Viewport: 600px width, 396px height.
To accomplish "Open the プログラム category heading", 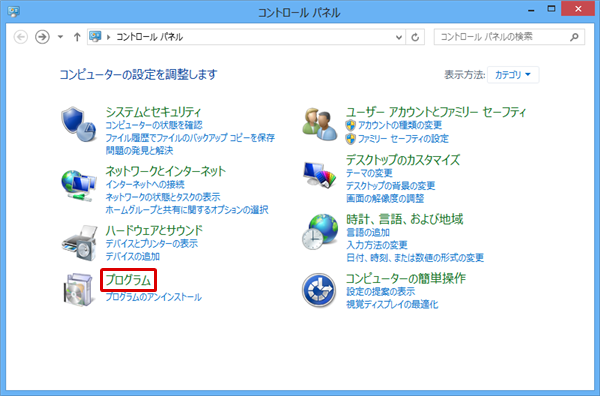I will (128, 280).
